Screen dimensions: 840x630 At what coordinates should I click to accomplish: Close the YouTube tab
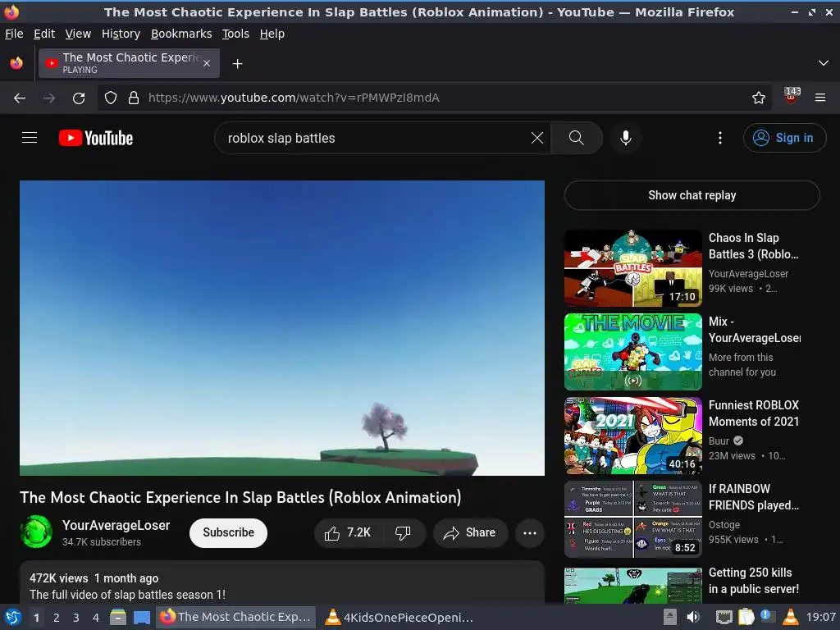pyautogui.click(x=207, y=63)
